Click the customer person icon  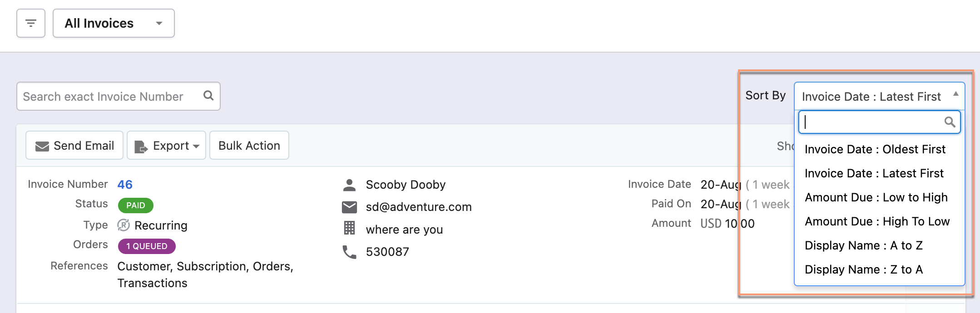coord(349,185)
